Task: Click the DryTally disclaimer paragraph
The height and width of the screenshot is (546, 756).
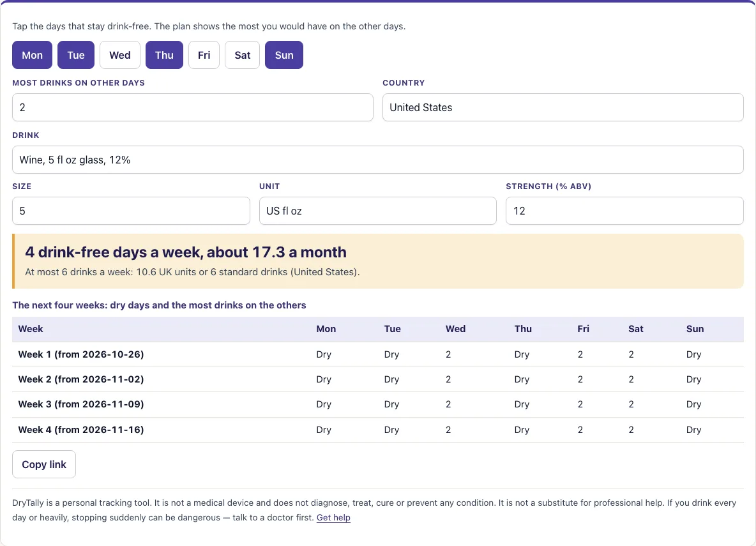Action: (374, 510)
